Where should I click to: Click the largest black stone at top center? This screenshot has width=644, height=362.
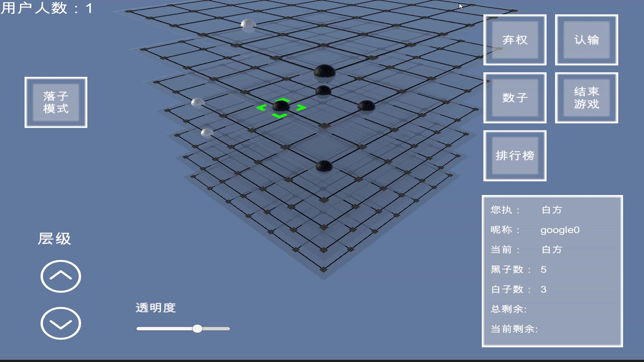(x=324, y=71)
